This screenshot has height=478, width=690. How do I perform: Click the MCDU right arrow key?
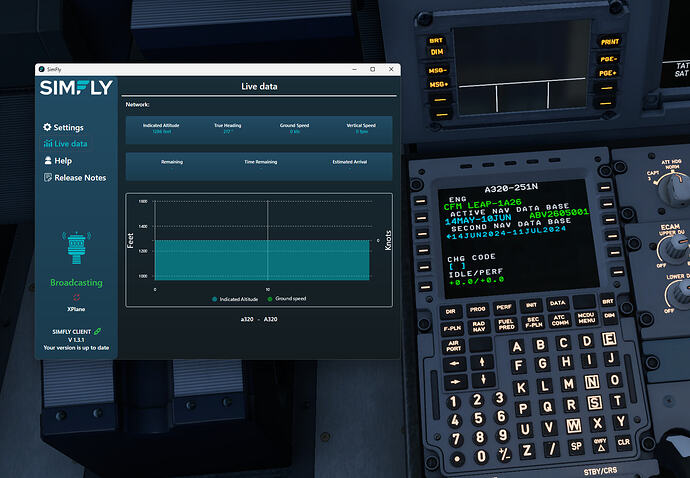click(455, 381)
